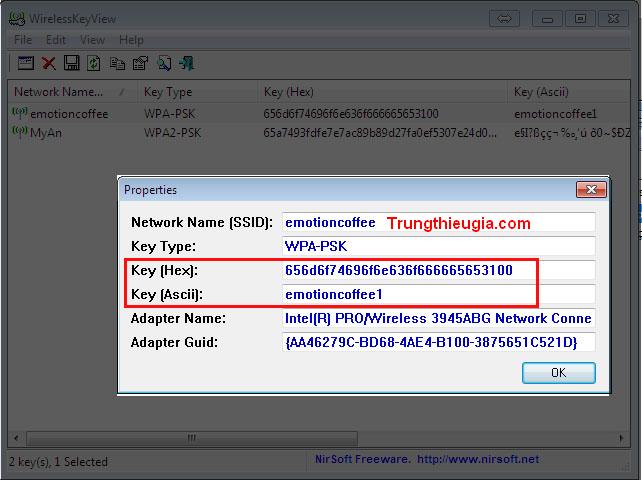This screenshot has width=642, height=480.
Task: Click the Network Name (SSID) field
Action: tap(439, 222)
